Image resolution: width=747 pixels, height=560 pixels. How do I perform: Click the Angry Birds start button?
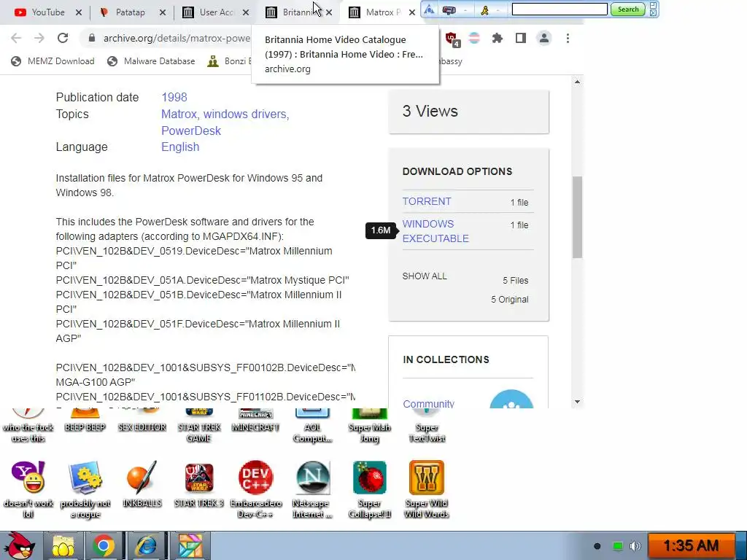click(18, 545)
